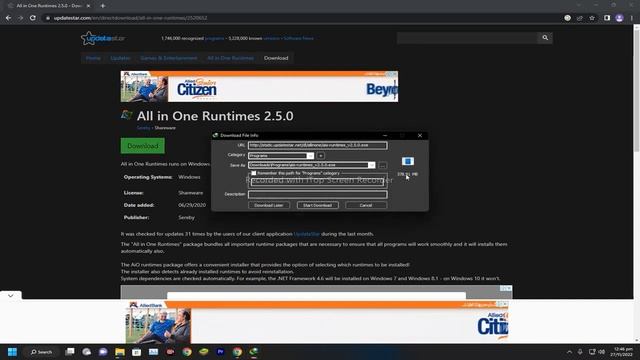This screenshot has height=360, width=640.
Task: Click the green Download button
Action: [143, 146]
